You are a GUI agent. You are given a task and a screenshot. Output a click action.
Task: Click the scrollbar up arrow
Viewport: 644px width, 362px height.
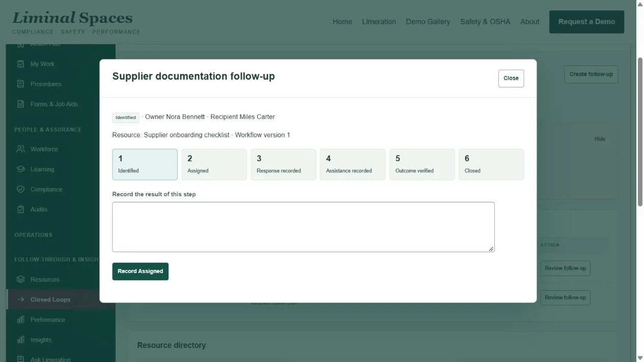coord(640,4)
